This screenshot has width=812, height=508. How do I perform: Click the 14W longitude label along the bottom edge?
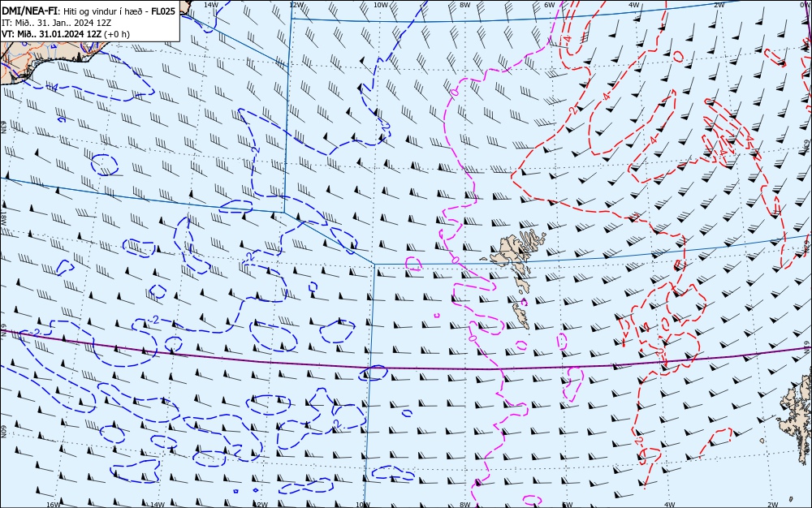(157, 505)
